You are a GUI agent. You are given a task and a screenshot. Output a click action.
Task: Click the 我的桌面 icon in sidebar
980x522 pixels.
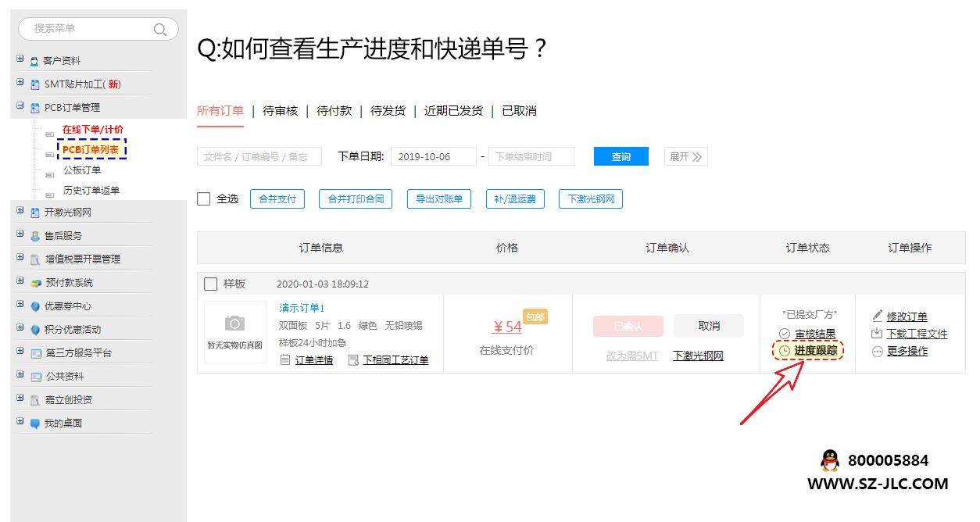[35, 424]
